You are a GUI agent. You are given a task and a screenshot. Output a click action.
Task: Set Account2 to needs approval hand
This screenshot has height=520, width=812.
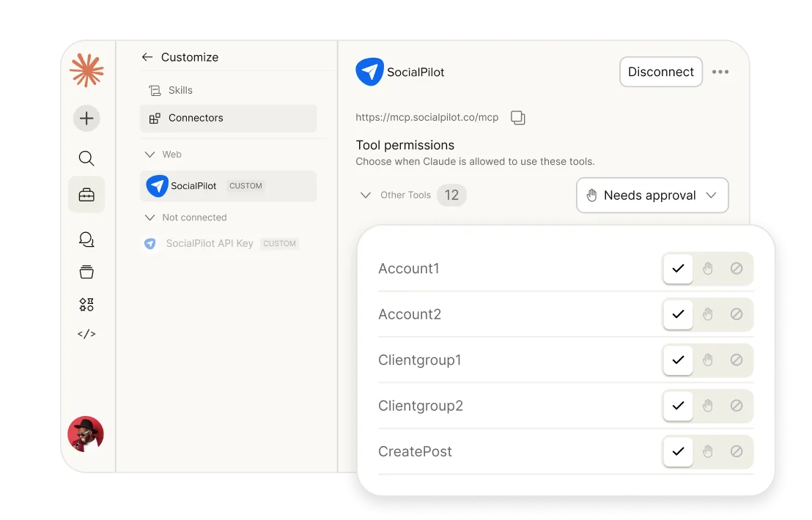tap(707, 314)
